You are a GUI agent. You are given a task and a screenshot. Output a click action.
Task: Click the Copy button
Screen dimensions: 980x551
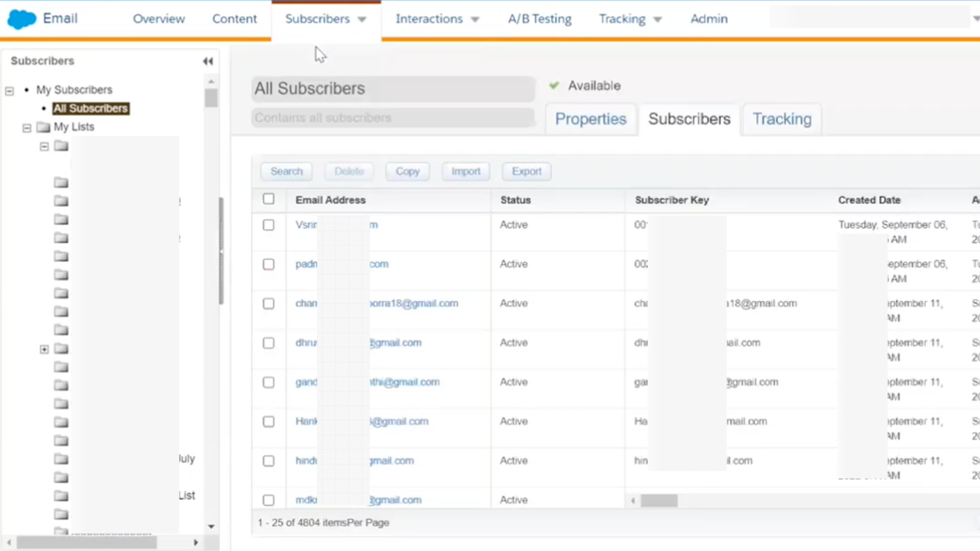click(x=407, y=171)
